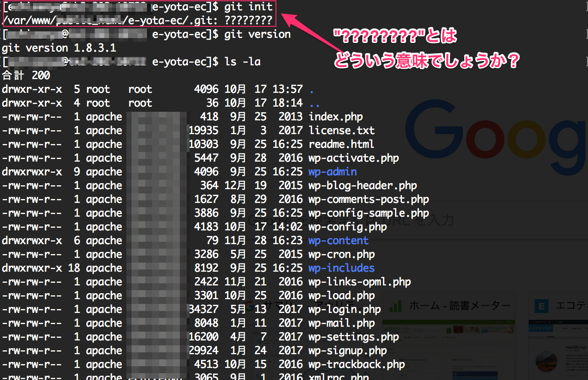Click the '合計 200' total line
Screen dimensions: 588x380
pos(26,76)
